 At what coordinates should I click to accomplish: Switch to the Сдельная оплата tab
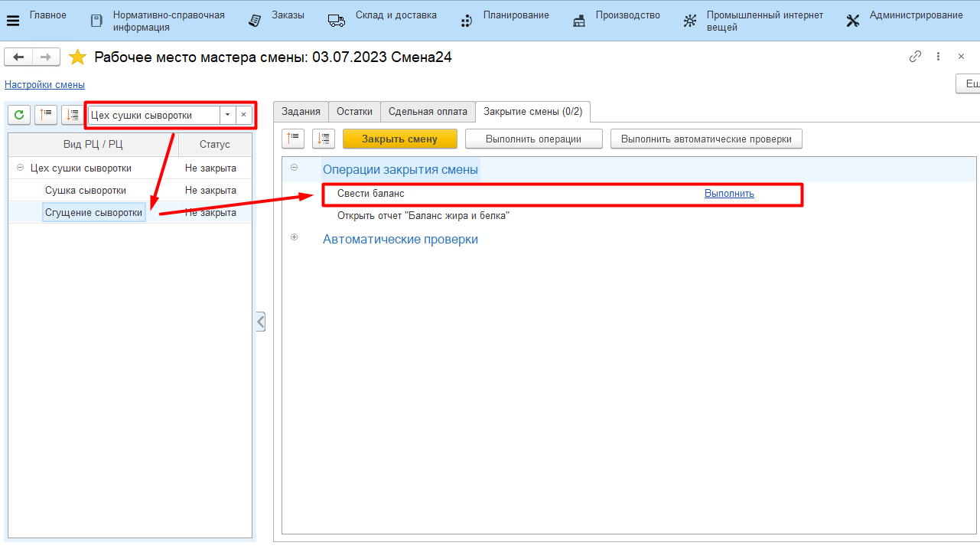428,112
